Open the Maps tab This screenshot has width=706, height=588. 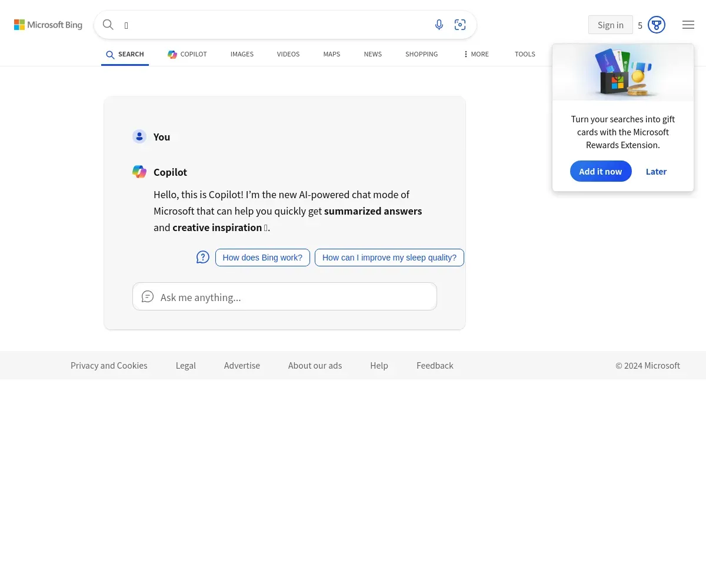pos(332,54)
